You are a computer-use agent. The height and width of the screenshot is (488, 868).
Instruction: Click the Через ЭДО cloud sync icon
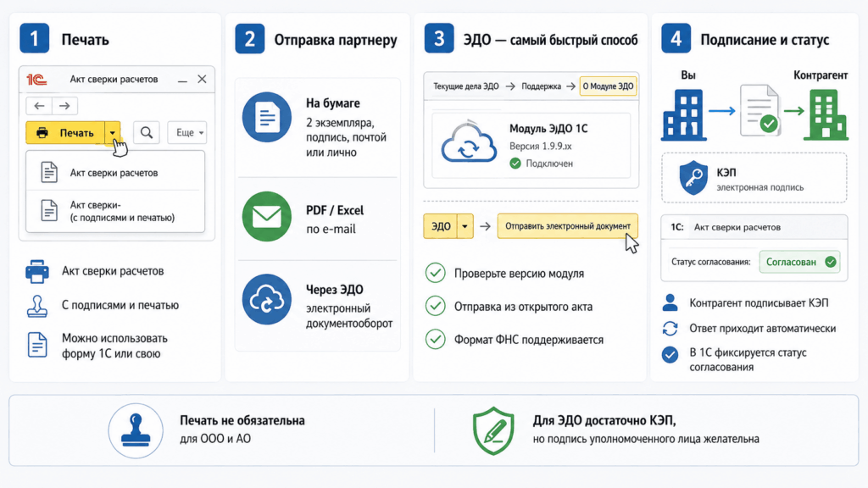267,299
